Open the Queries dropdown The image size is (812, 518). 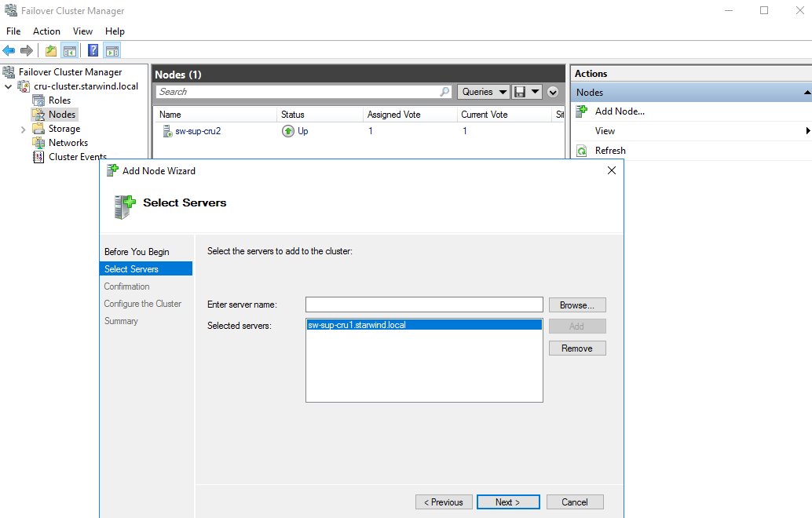click(x=482, y=92)
